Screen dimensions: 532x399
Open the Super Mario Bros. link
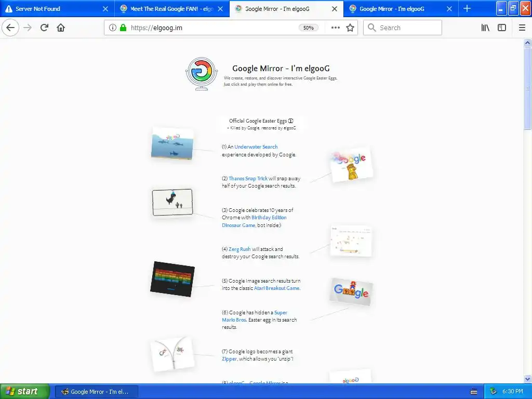(x=255, y=316)
